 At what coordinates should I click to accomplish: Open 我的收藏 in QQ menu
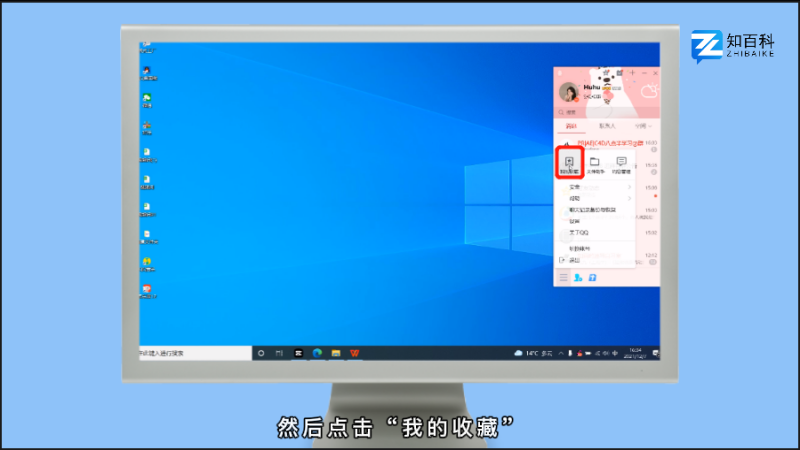(x=569, y=165)
